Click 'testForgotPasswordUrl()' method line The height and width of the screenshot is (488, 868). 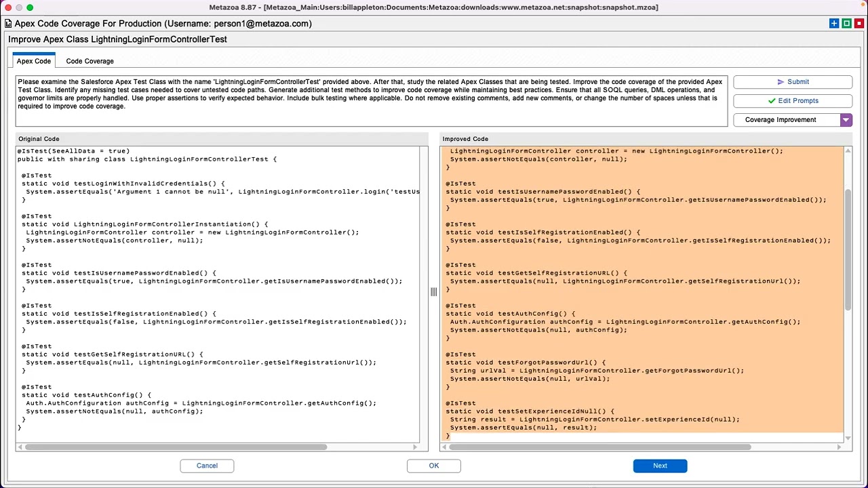coord(526,363)
